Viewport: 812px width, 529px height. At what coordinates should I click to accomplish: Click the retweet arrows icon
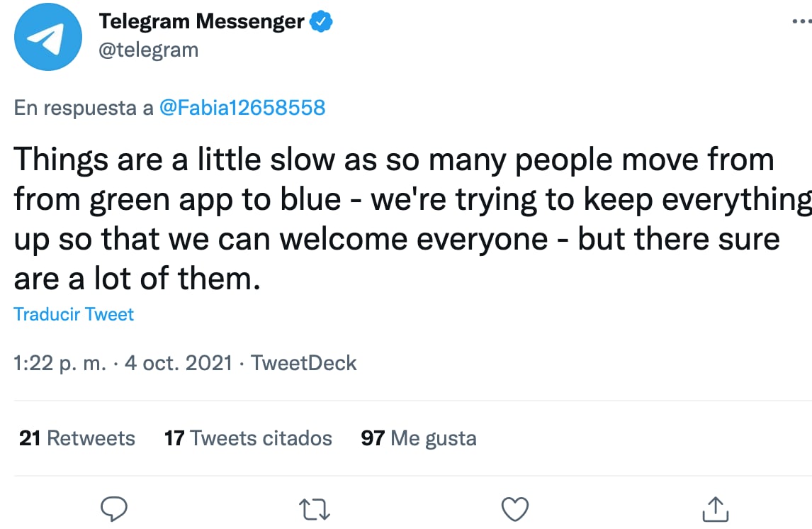tap(315, 508)
